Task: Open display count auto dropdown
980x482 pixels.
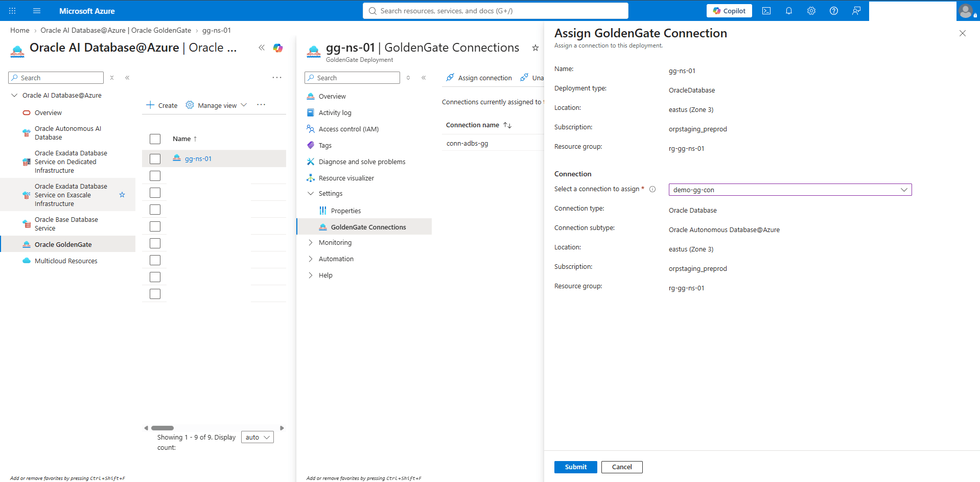Action: (x=258, y=437)
